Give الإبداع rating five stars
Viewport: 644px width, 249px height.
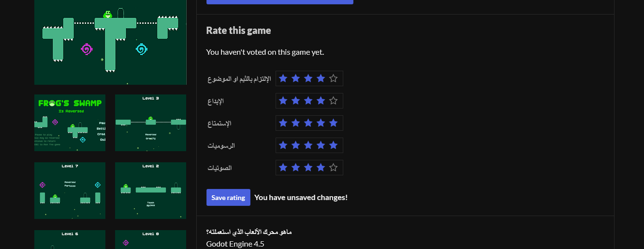click(333, 101)
